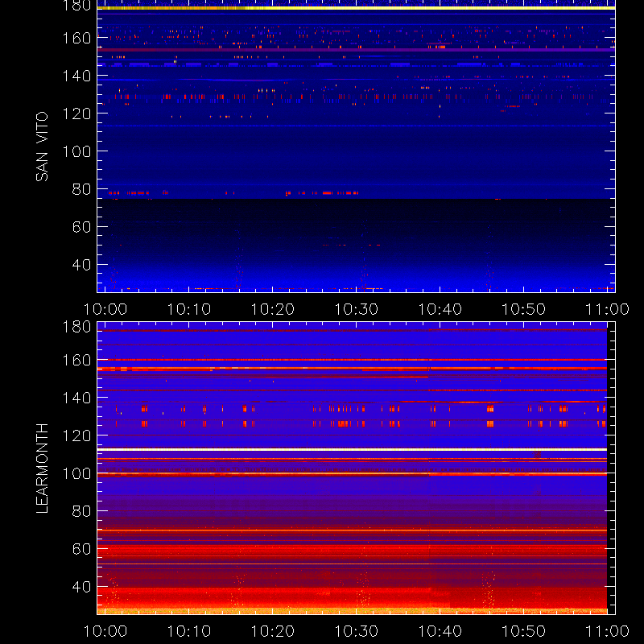Viewport: 644px width, 644px height.
Task: Click the 11:00 time label under Learmonth plot
Action: click(608, 631)
